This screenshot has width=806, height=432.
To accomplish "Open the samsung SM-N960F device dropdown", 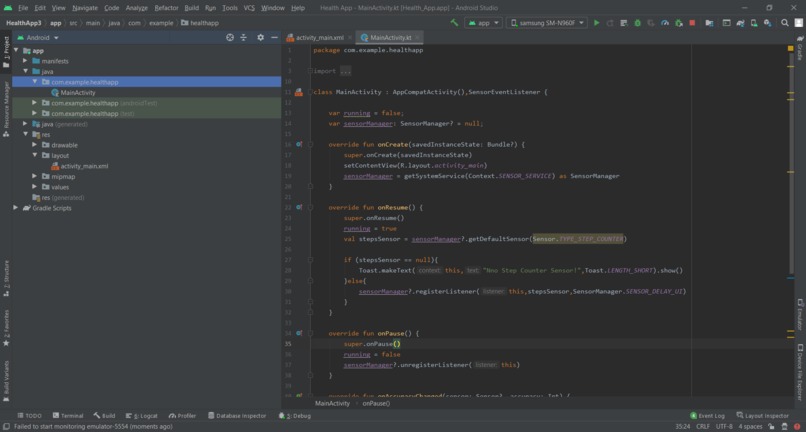I will tap(546, 23).
